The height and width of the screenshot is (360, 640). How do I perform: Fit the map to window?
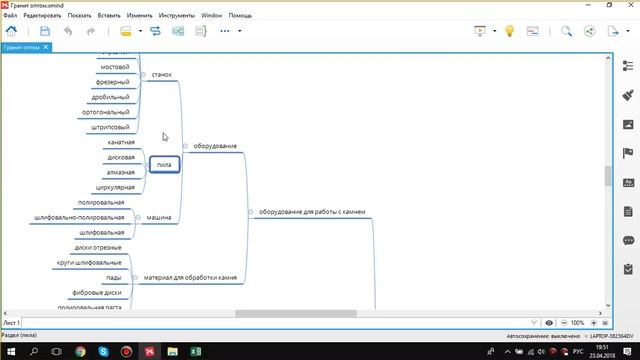click(x=605, y=323)
